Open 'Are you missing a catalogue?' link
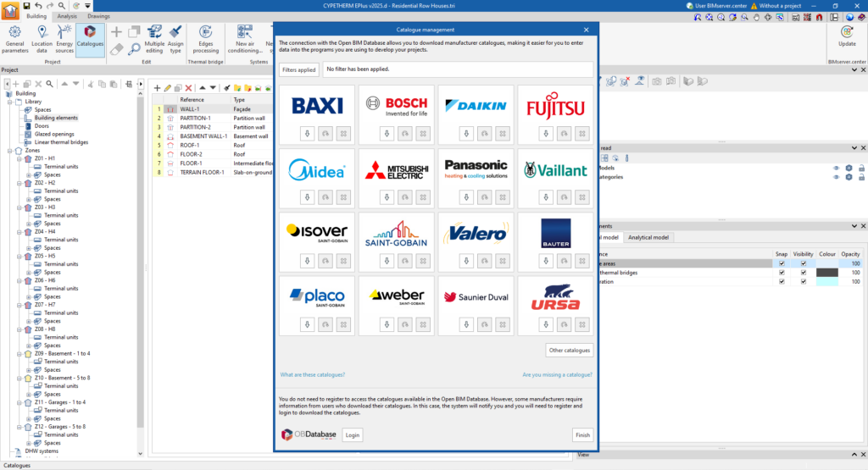 pos(557,374)
